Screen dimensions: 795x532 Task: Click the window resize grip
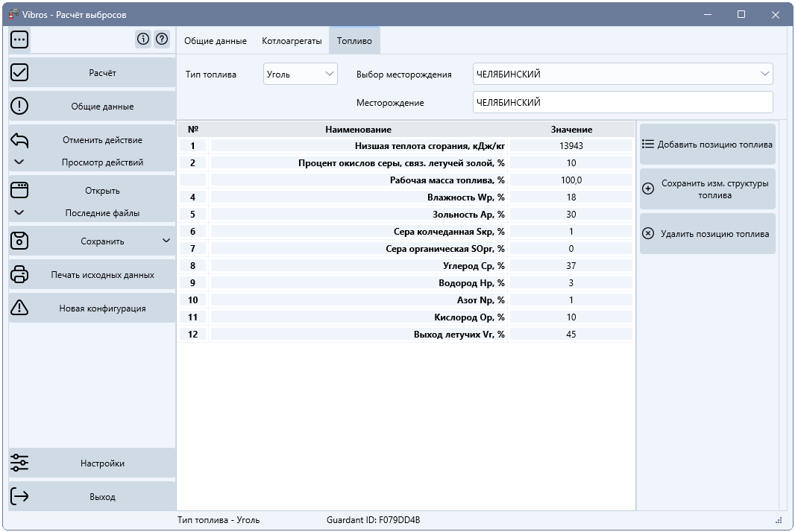[x=779, y=520]
